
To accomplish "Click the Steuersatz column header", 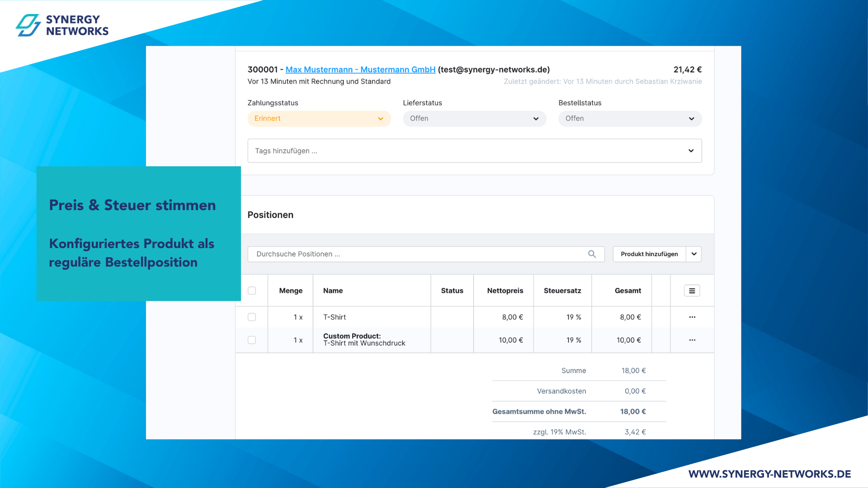I will (x=562, y=291).
